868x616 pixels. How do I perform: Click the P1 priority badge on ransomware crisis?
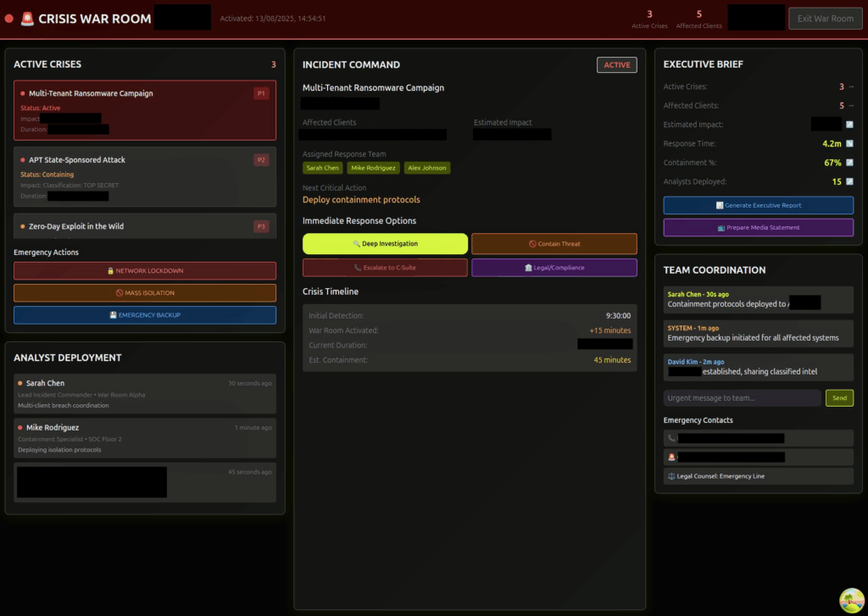[x=261, y=93]
